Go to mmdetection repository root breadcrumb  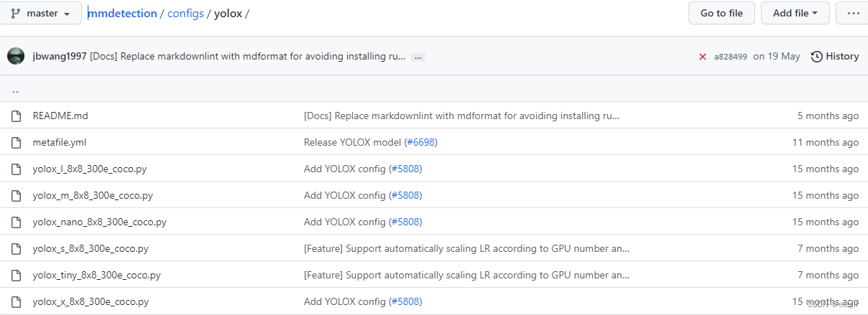(121, 14)
